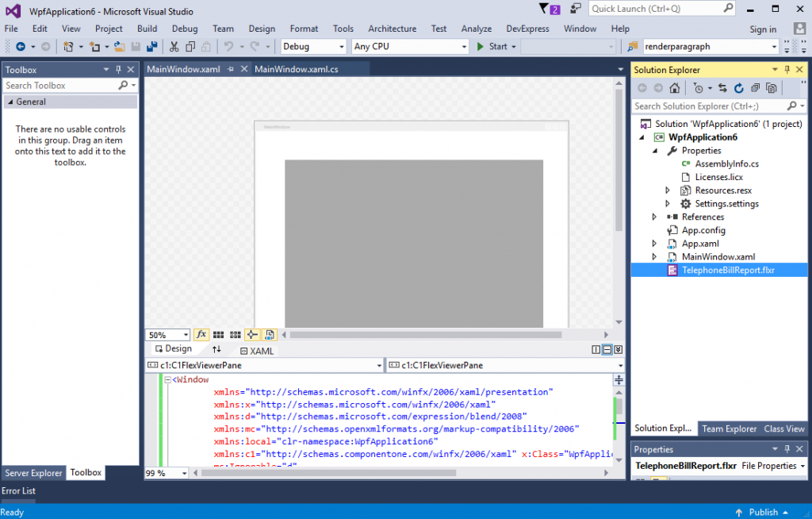Click the Cut scissors icon
Viewport: 812px width, 519px height.
(x=174, y=47)
